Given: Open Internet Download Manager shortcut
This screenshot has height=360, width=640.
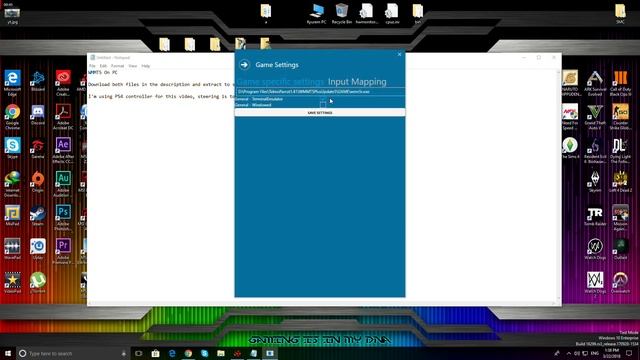Looking at the screenshot, I should [x=12, y=184].
